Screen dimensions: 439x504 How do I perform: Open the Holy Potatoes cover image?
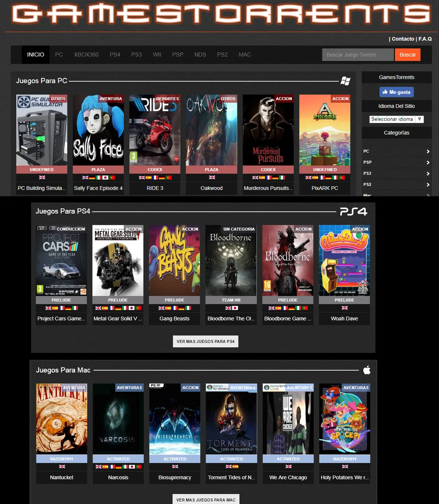point(345,419)
